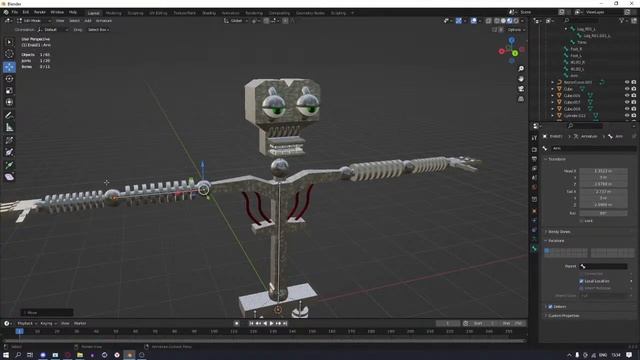Image resolution: width=640 pixels, height=360 pixels.
Task: Switch to the Modeling workspace tab
Action: (x=113, y=13)
